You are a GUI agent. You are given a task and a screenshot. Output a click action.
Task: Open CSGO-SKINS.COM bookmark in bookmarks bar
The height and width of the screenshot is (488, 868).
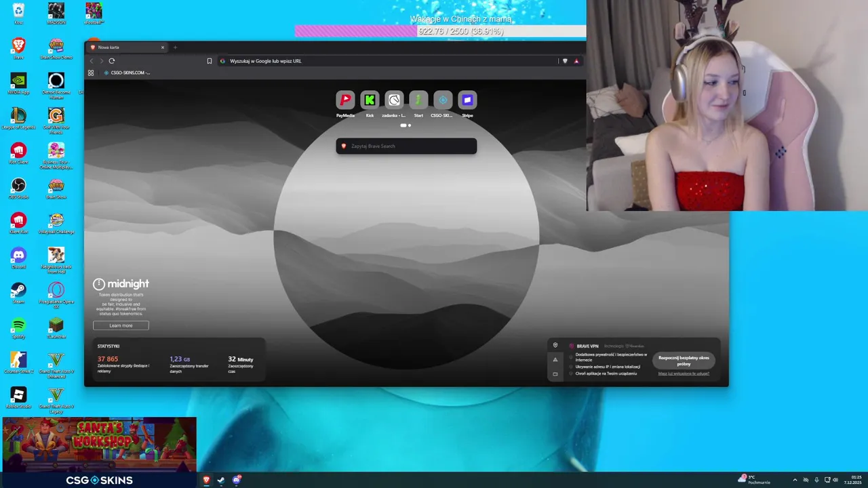(126, 73)
